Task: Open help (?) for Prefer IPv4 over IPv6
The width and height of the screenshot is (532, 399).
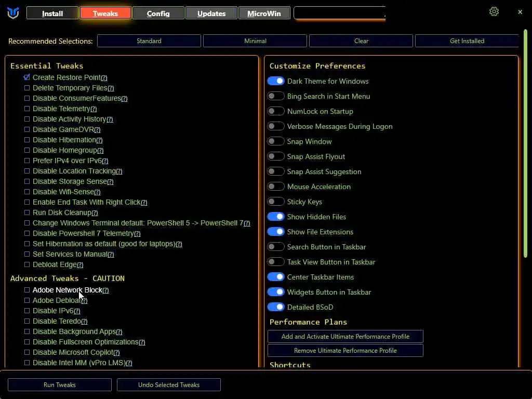Action: (x=105, y=161)
